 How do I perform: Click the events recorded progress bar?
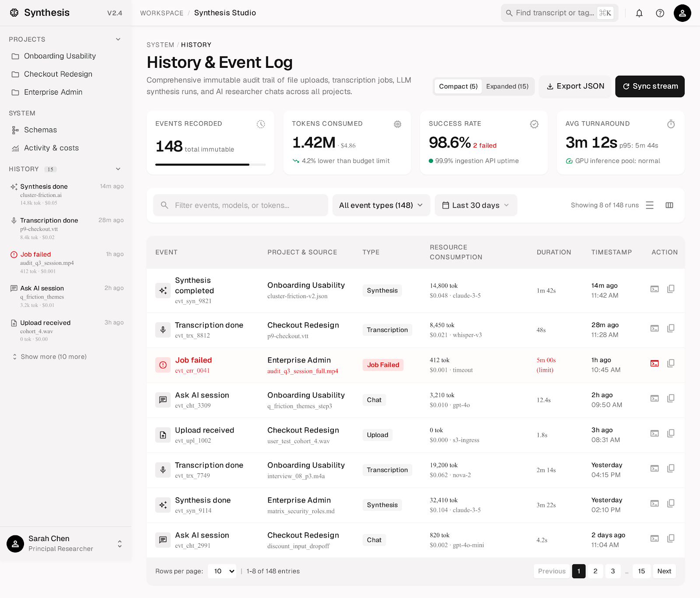point(210,165)
